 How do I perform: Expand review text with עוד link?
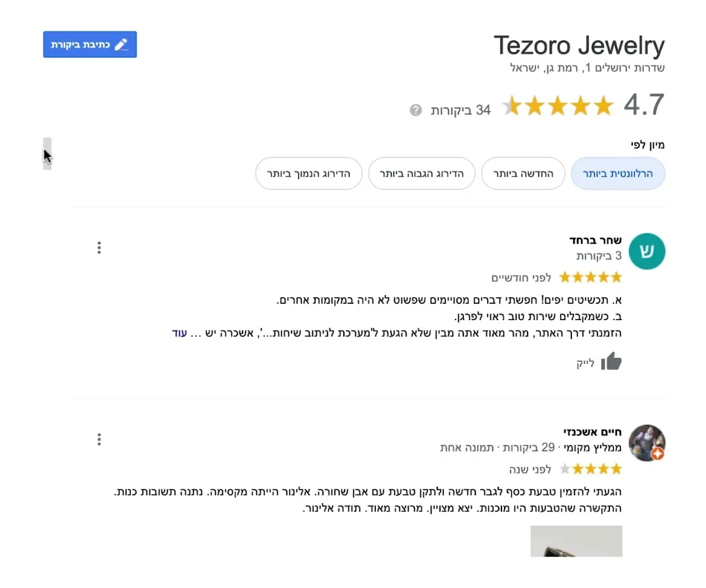click(179, 333)
